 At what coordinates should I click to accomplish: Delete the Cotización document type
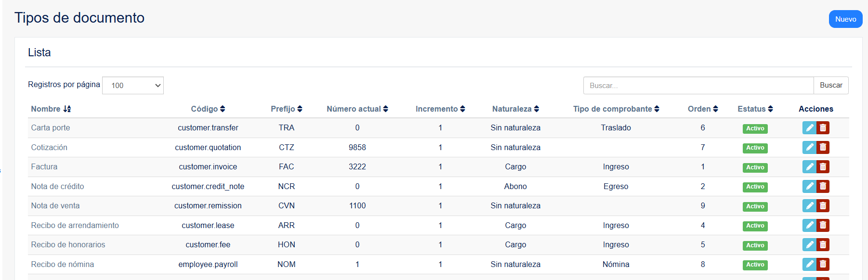(823, 147)
